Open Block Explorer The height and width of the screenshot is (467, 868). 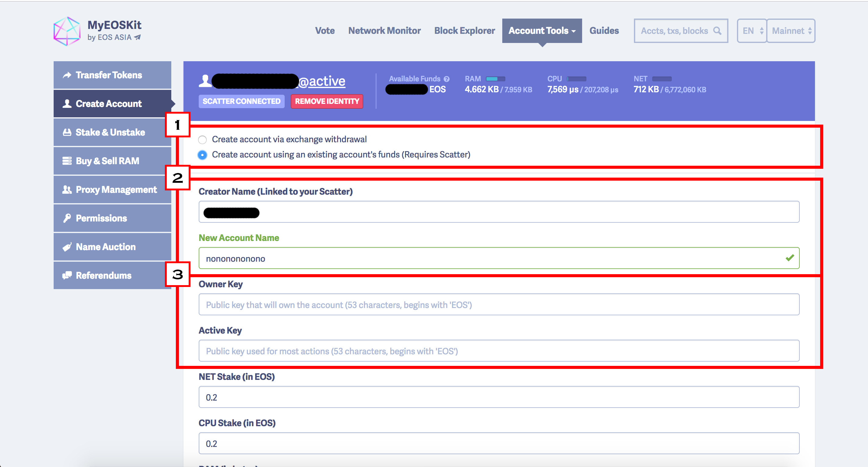pos(465,31)
